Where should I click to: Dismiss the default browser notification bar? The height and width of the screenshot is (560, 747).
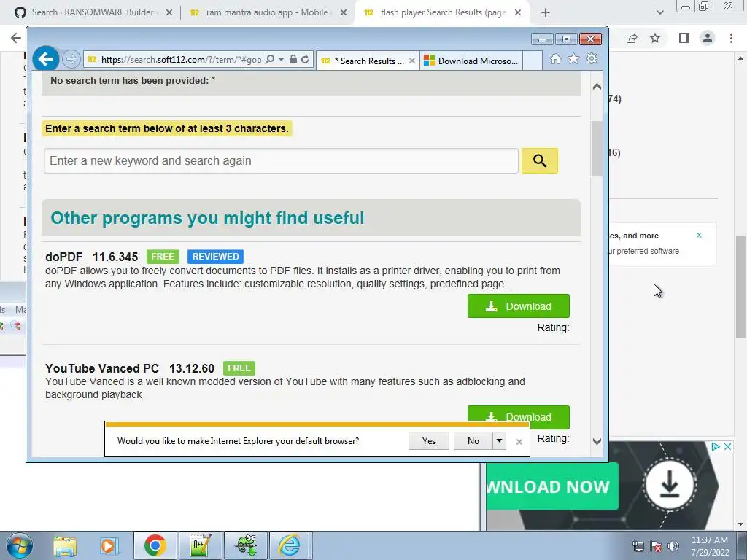click(519, 442)
